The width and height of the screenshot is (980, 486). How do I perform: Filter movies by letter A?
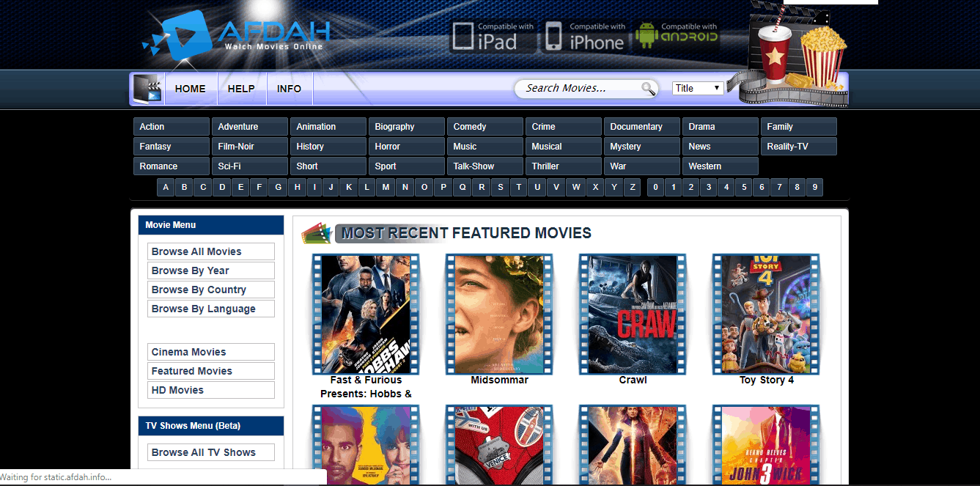point(166,188)
